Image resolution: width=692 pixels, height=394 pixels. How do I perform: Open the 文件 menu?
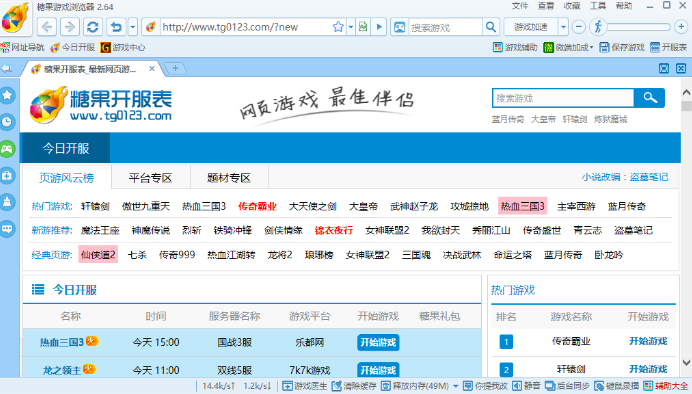[x=519, y=6]
